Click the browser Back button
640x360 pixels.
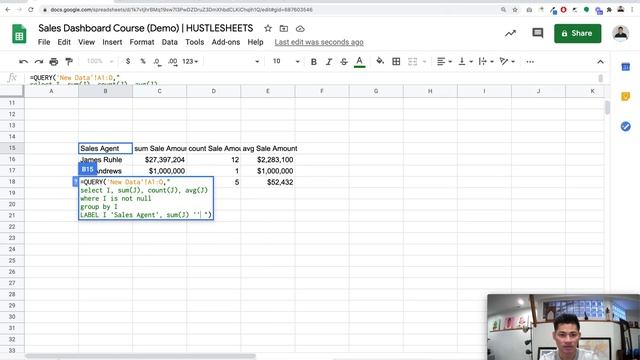click(x=8, y=9)
